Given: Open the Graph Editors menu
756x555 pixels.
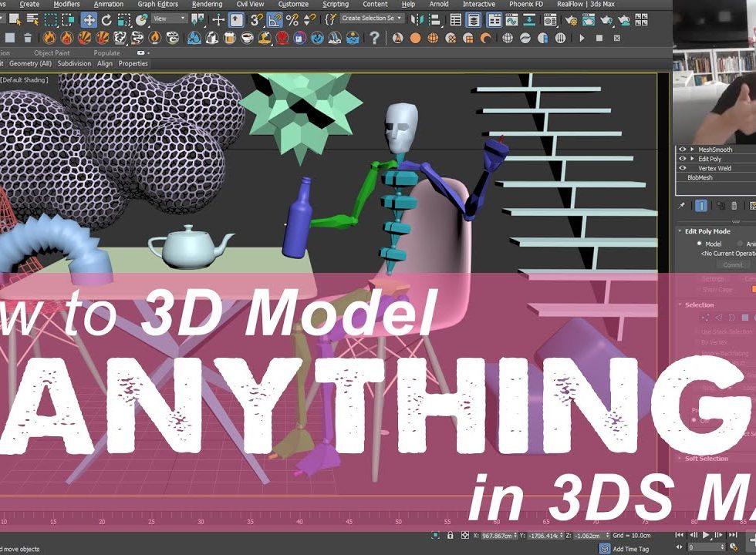Looking at the screenshot, I should (157, 5).
